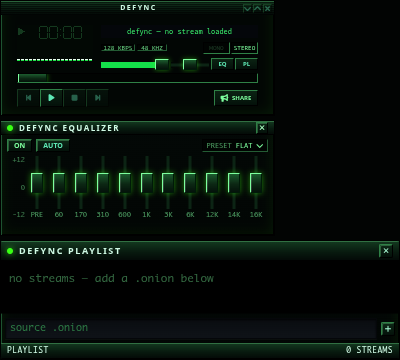
Task: Click the Playlist window green status dot
Action: pyautogui.click(x=10, y=251)
